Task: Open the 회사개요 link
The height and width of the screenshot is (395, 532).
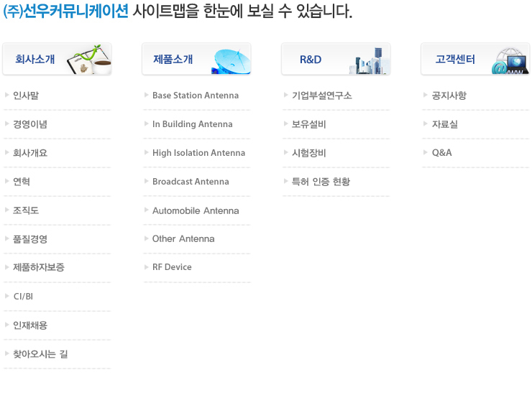Action: pyautogui.click(x=30, y=153)
